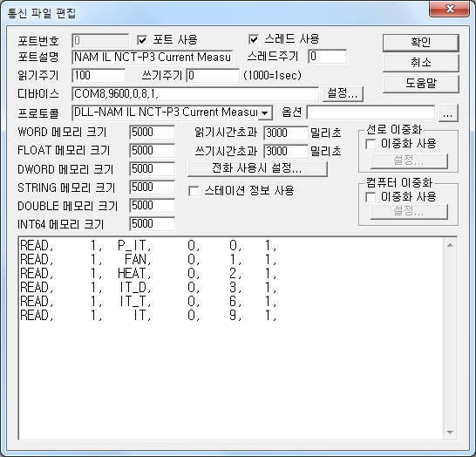476x457 pixels.
Task: Toggle the 포트 사용 checkbox
Action: pyautogui.click(x=142, y=40)
